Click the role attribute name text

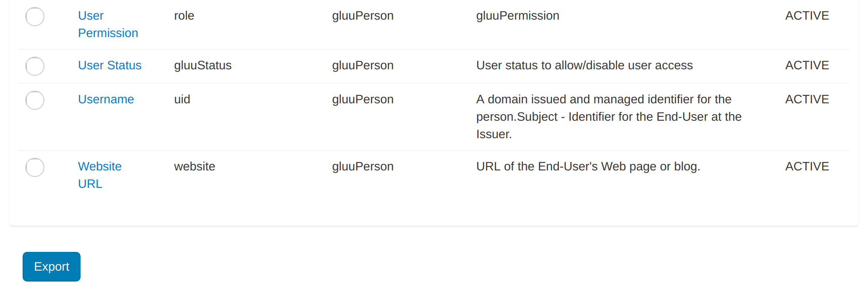coord(184,15)
